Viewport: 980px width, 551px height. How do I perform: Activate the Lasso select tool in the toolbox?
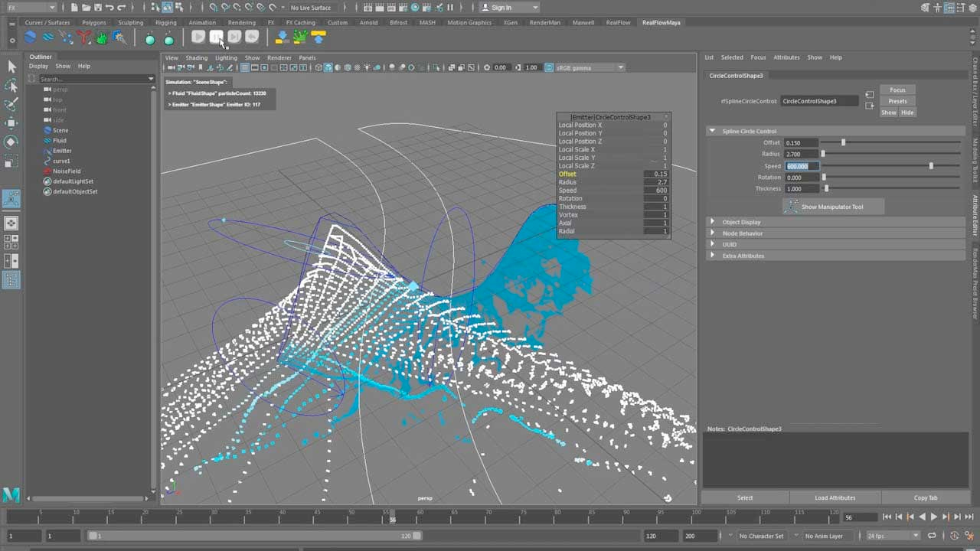[x=11, y=86]
